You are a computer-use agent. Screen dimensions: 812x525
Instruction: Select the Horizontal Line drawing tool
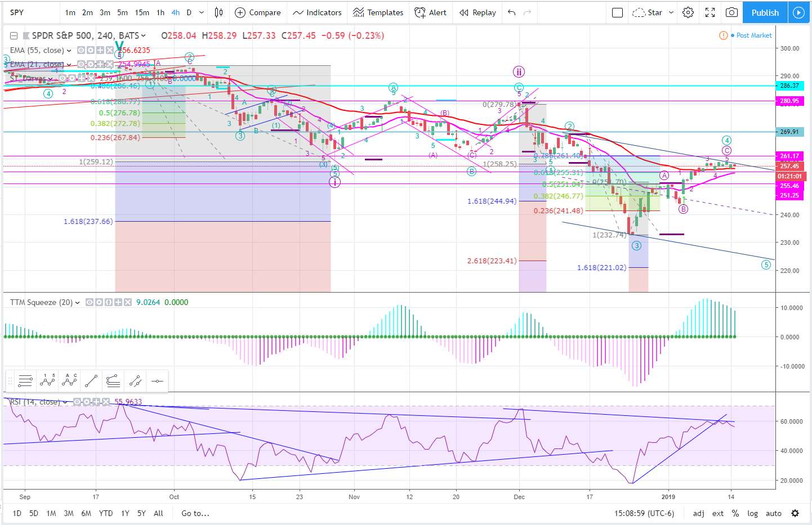pyautogui.click(x=157, y=382)
